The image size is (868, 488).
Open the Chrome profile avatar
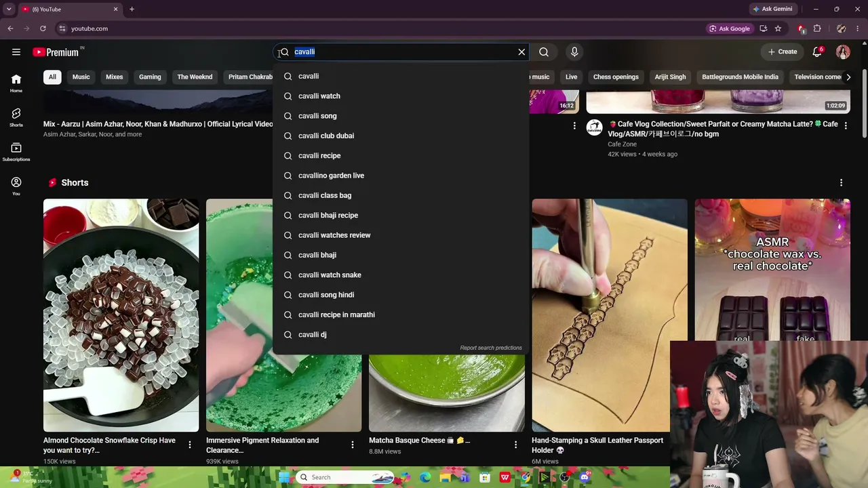842,28
